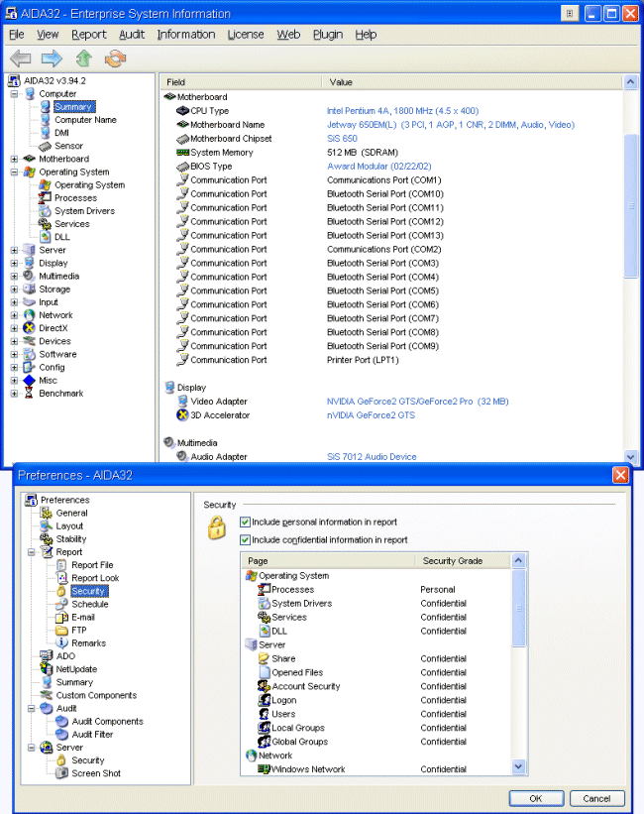
Task: Open the Award Modular BIOS link
Action: [378, 167]
